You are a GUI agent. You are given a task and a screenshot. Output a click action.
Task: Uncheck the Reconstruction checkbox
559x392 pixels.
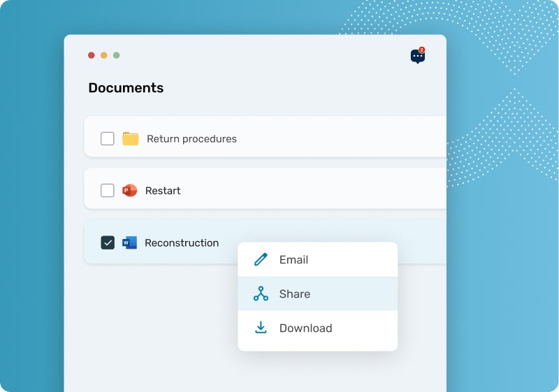108,242
